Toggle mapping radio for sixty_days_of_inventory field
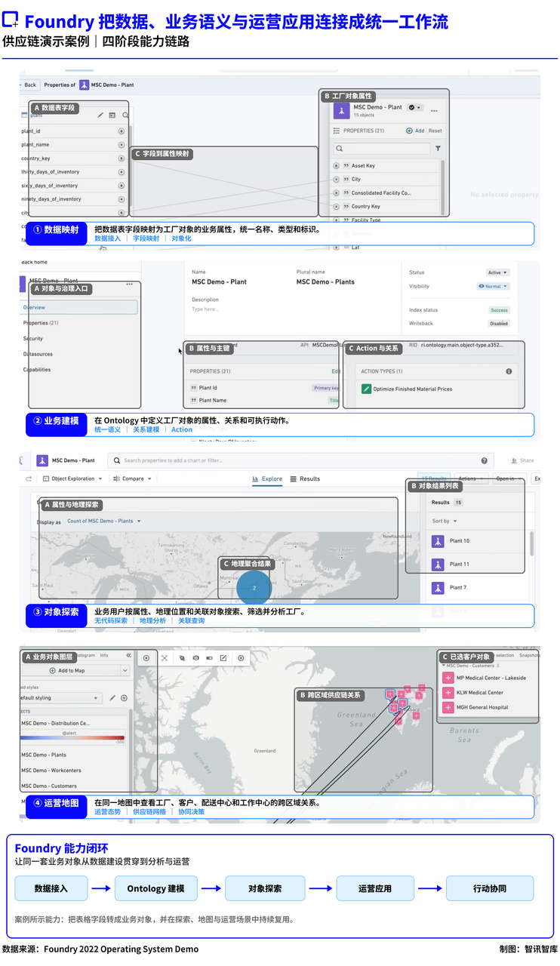Viewport: 560px width, 966px height. 121,186
